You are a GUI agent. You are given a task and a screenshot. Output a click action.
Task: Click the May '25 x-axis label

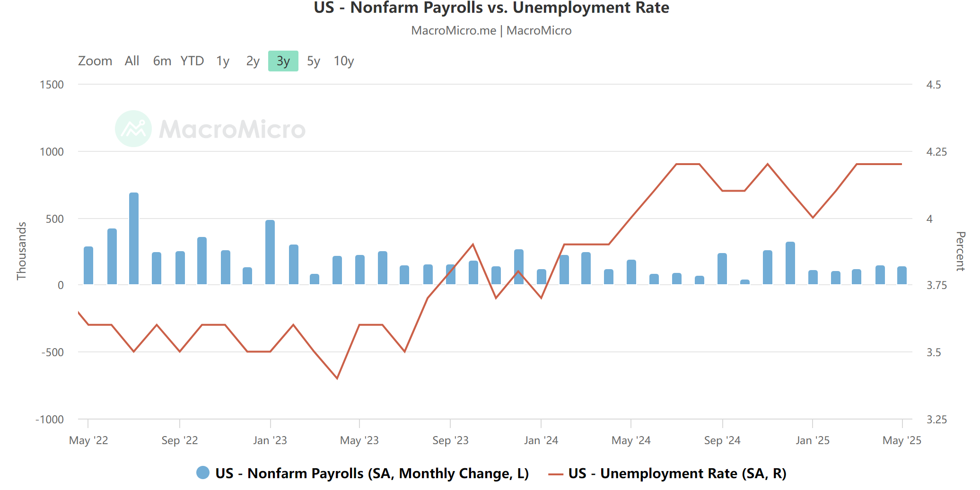pos(901,440)
